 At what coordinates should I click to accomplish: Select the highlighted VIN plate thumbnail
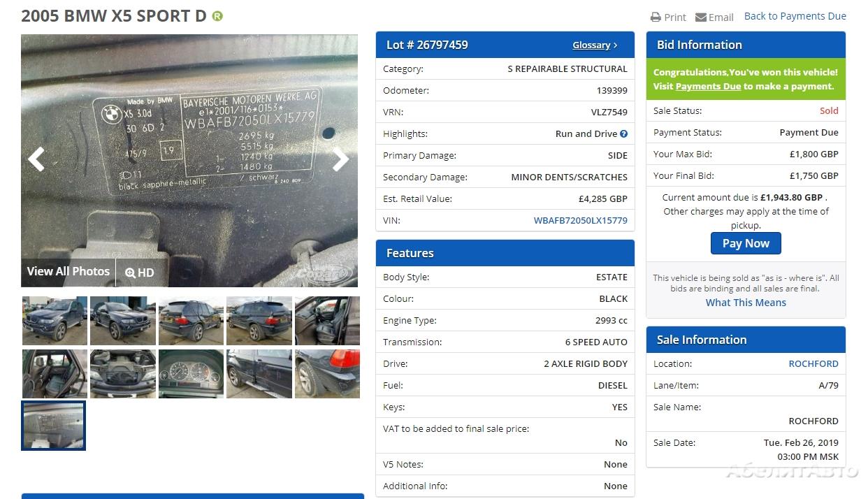pyautogui.click(x=54, y=425)
